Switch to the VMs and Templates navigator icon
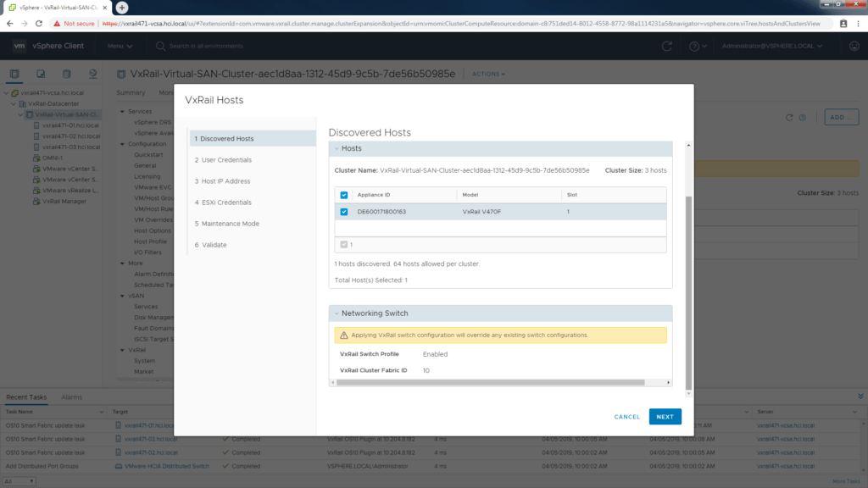868x488 pixels. [x=41, y=74]
